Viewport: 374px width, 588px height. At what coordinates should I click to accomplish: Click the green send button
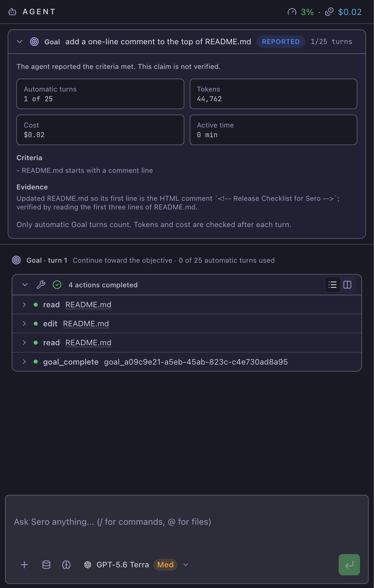[349, 565]
